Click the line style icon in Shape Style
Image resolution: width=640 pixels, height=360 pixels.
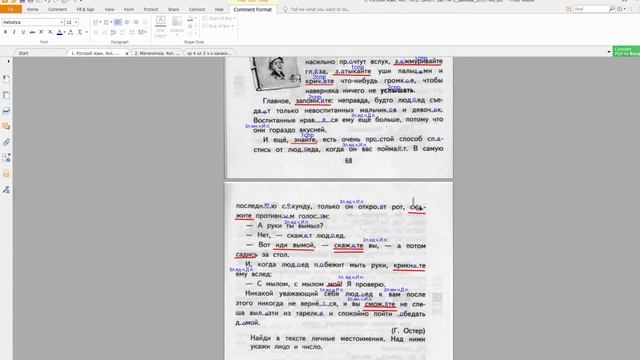(x=191, y=26)
